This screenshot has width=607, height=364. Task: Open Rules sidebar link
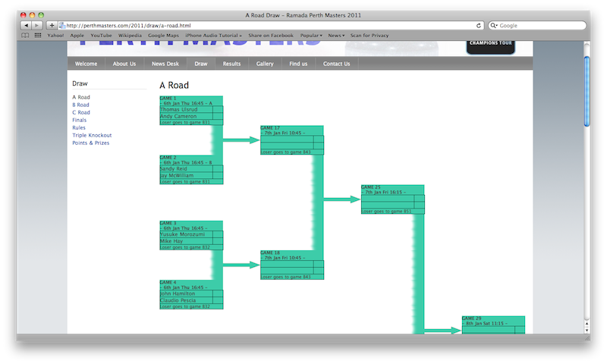click(x=79, y=127)
